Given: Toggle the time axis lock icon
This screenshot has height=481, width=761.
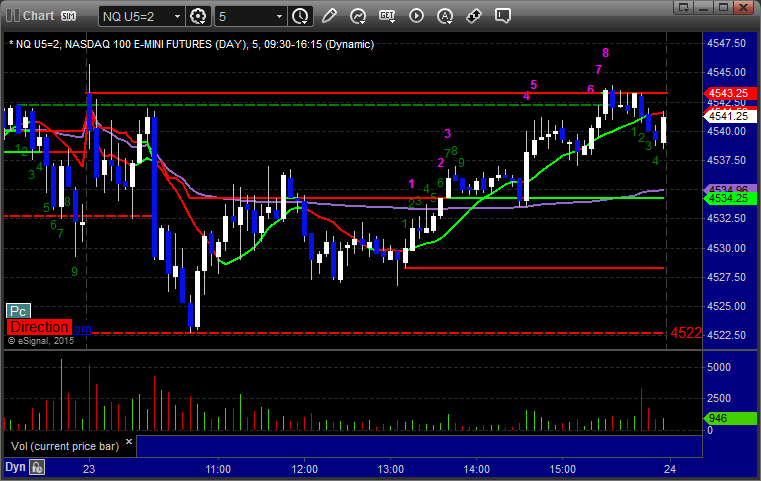Looking at the screenshot, I should [x=37, y=467].
